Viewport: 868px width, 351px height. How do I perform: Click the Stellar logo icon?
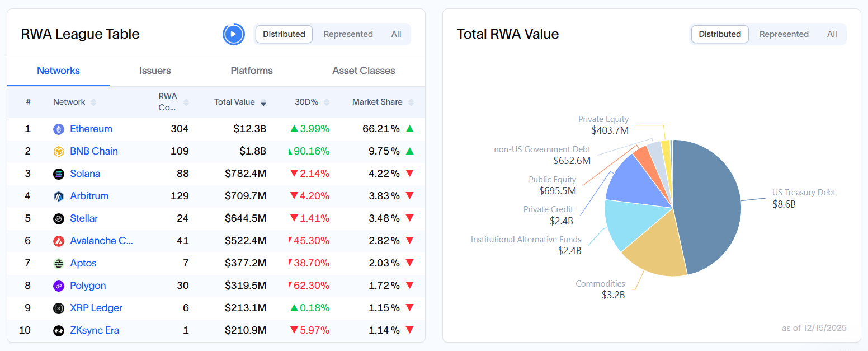pos(59,219)
